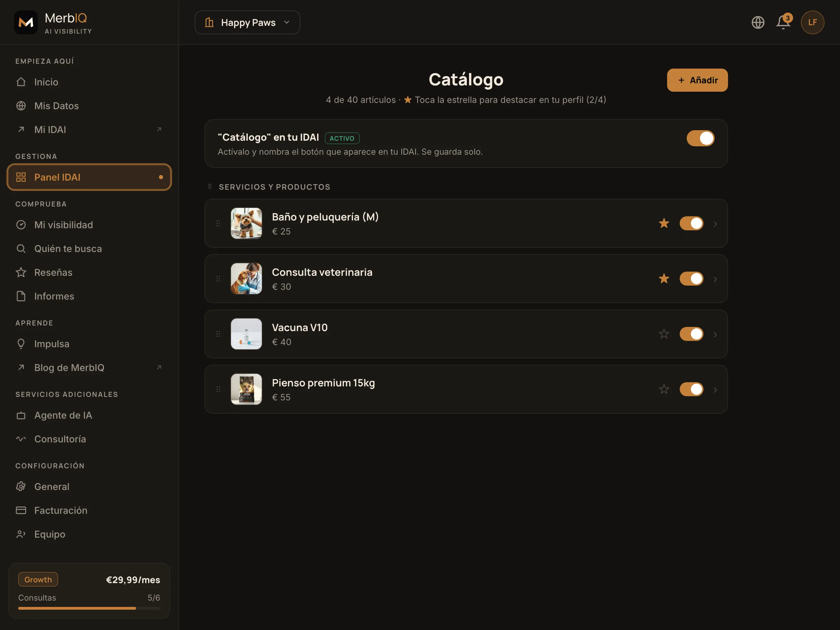Click drag handle beside Servicios y Productos heading

[210, 186]
